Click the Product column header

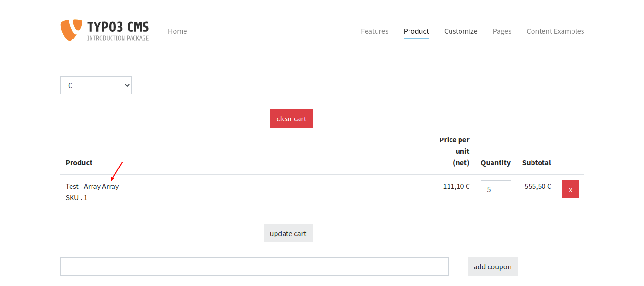coord(79,163)
